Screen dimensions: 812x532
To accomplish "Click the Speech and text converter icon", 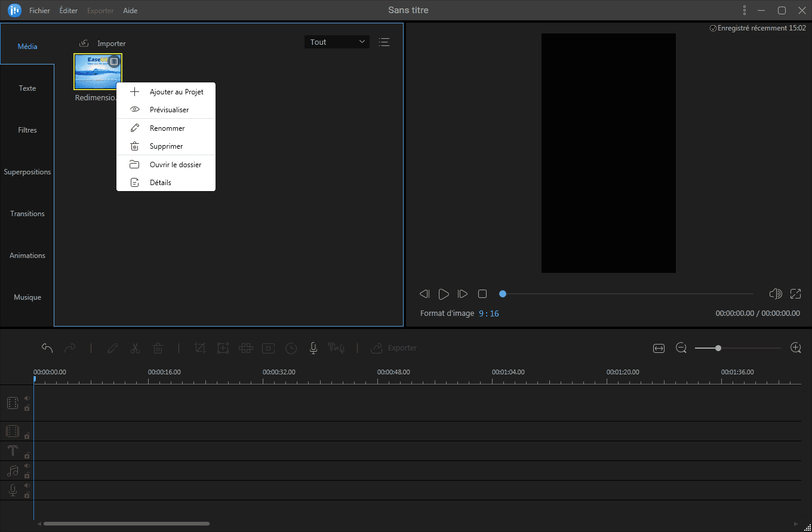I will [336, 348].
